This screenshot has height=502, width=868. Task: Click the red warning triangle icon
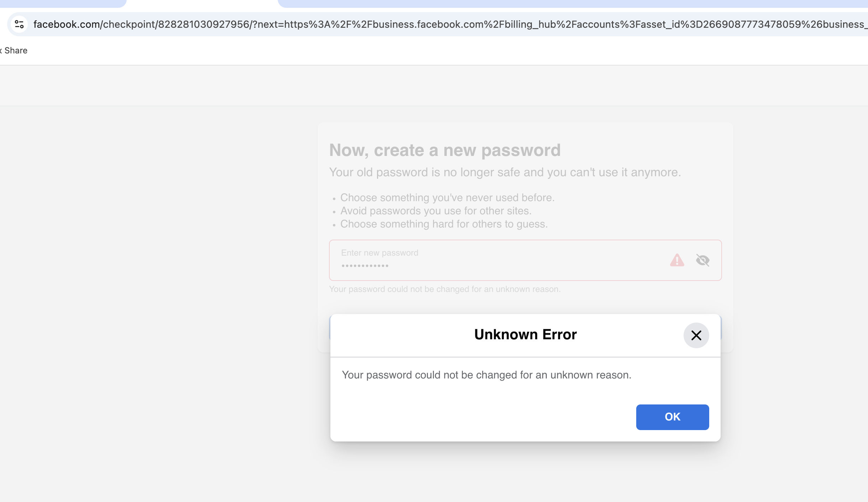point(677,260)
